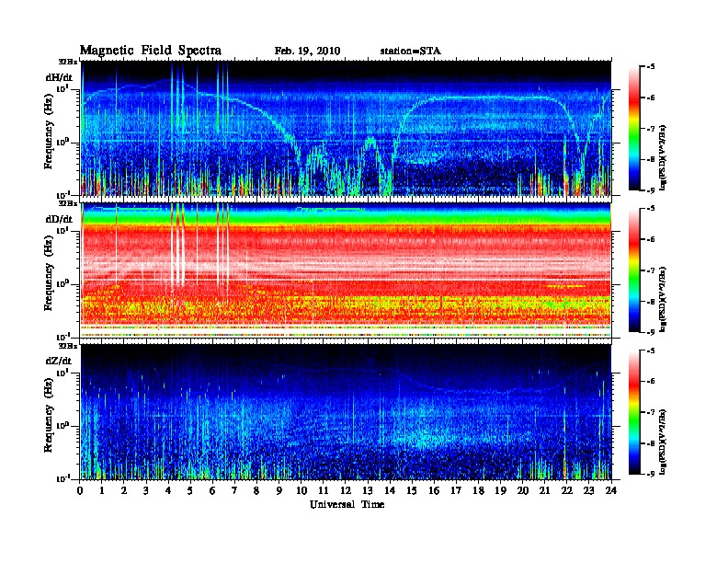728x563 pixels.
Task: Click the hour 13 tick label
Action: 368,490
